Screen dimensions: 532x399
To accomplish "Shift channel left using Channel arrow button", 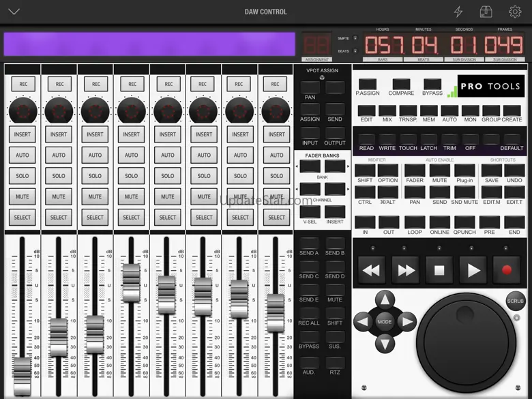I will [x=310, y=188].
